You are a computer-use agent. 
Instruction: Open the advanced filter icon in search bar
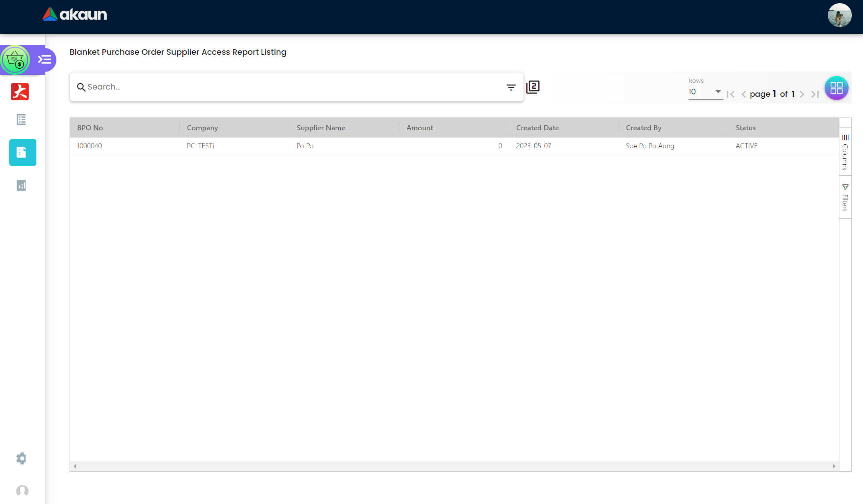[x=511, y=87]
